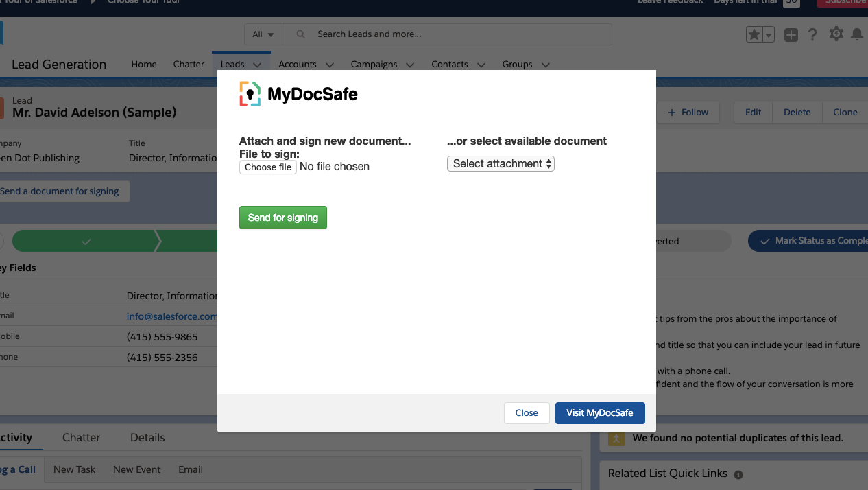Viewport: 868px width, 490px height.
Task: Open the help question mark icon
Action: point(813,34)
